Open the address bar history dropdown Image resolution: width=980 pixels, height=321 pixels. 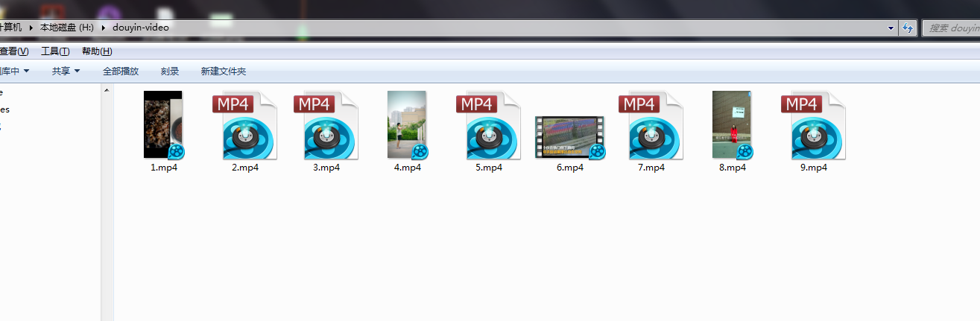point(891,28)
